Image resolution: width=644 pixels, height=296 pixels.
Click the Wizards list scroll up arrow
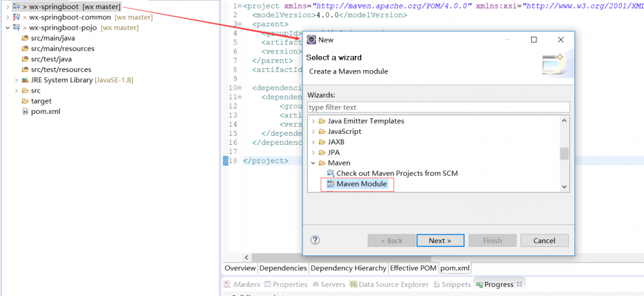tap(564, 121)
